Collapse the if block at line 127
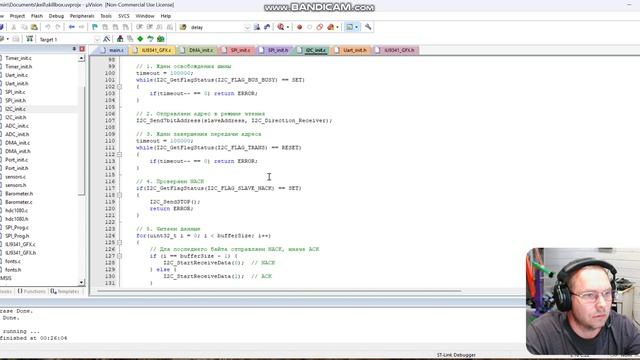 pyautogui.click(x=119, y=256)
